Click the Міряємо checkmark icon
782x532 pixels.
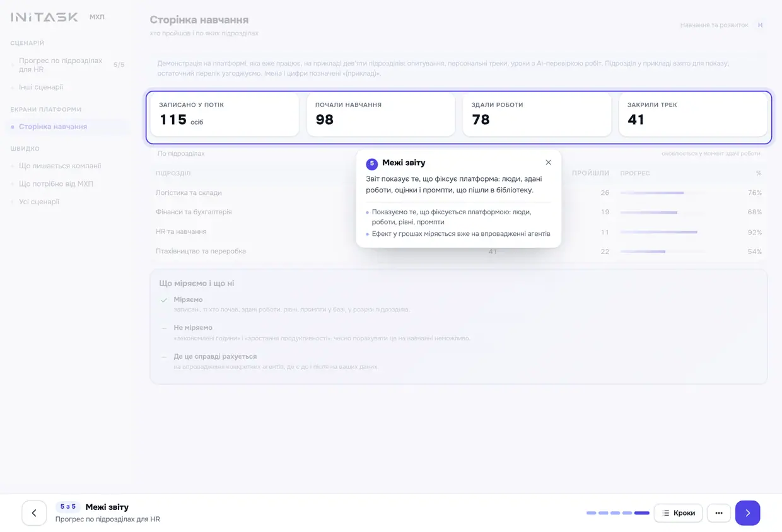coord(164,300)
